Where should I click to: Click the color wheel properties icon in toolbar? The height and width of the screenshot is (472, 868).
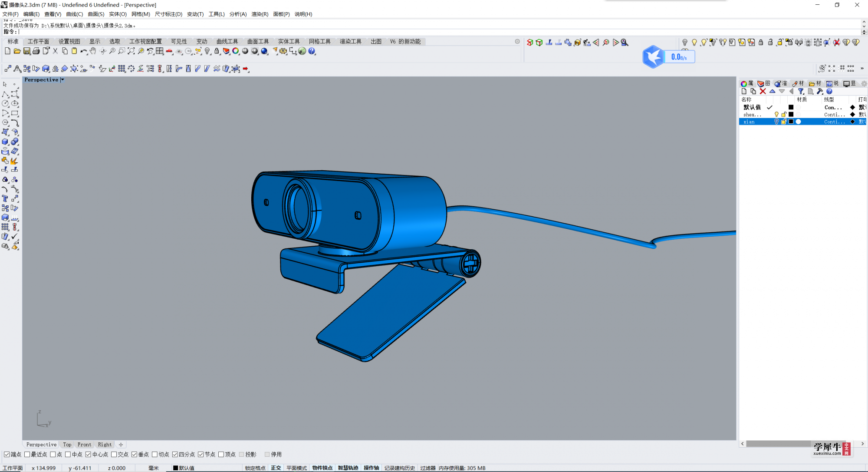pos(236,51)
